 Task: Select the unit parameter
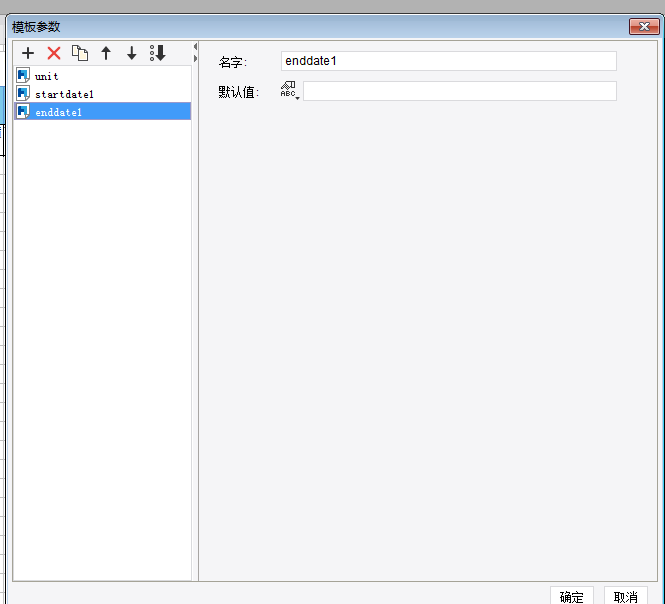[102, 76]
